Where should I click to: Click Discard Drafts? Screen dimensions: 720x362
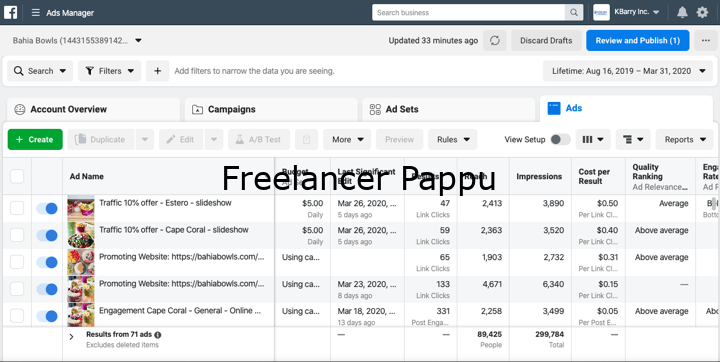click(546, 40)
